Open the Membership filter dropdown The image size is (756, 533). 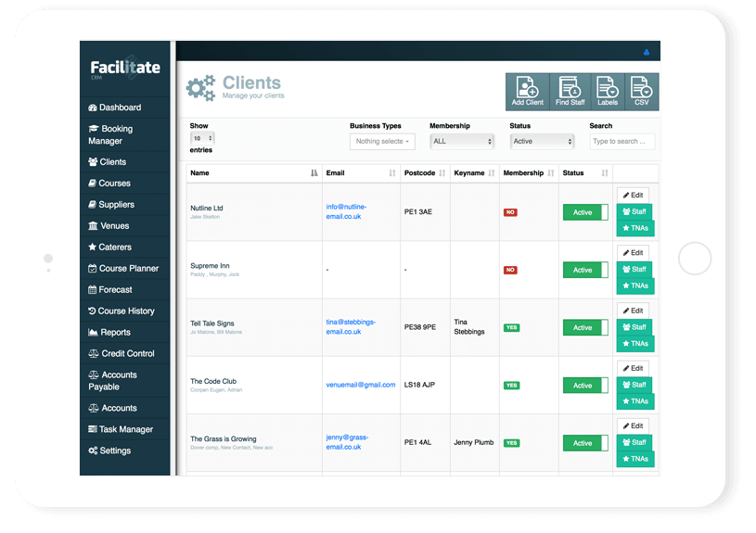[462, 142]
